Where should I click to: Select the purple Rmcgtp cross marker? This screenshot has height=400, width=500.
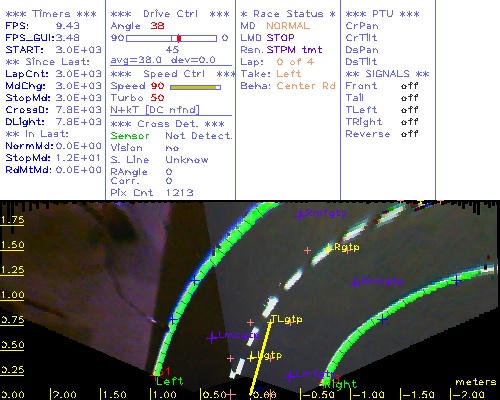coord(355,283)
